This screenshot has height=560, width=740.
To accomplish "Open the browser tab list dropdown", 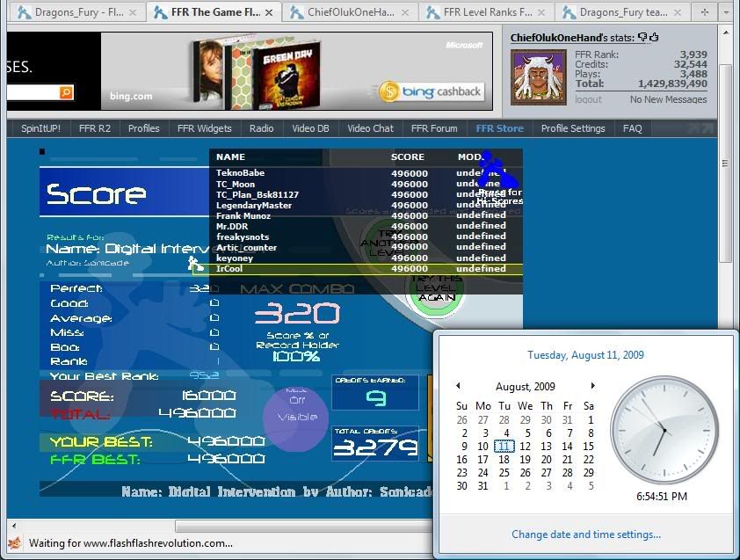I will coord(728,12).
